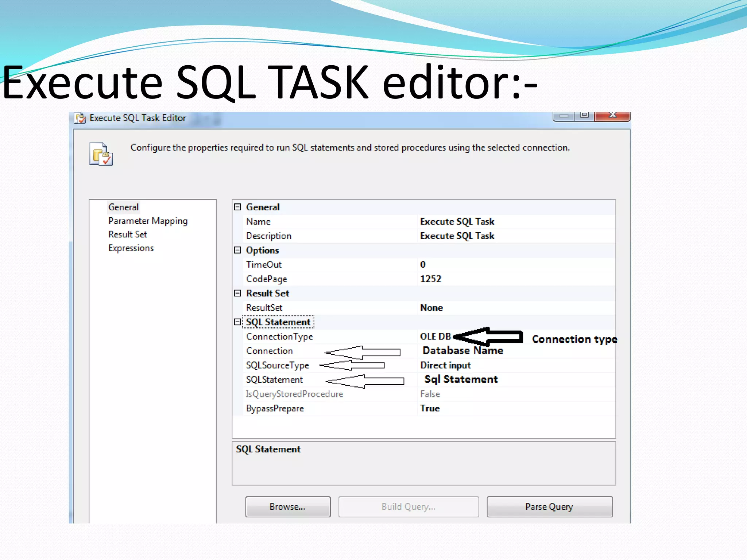The image size is (747, 560).
Task: Collapse the Options property group
Action: tap(237, 250)
